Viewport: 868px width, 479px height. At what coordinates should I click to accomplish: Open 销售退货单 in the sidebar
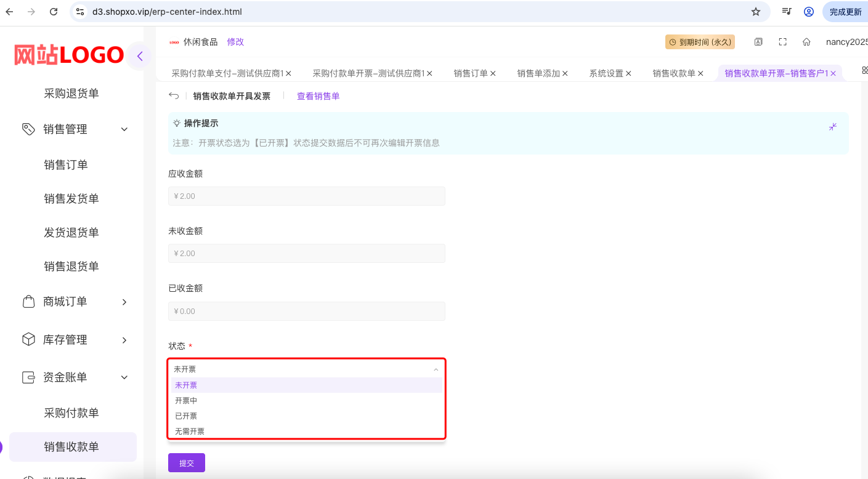pyautogui.click(x=71, y=267)
